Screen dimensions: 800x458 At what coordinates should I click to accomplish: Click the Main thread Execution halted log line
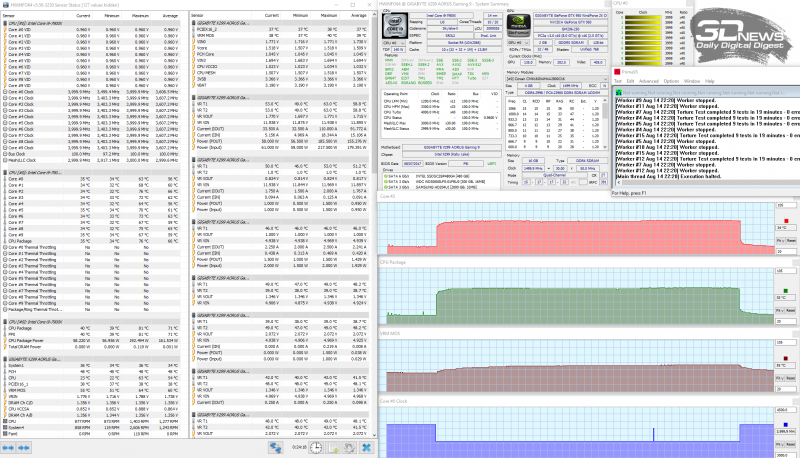pos(668,176)
